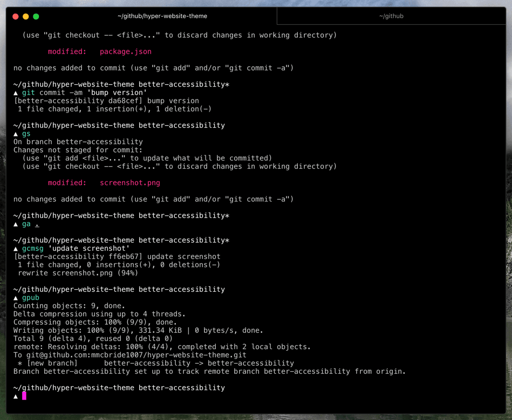
Task: Click the prompt triangle before the gs command
Action: pos(16,134)
